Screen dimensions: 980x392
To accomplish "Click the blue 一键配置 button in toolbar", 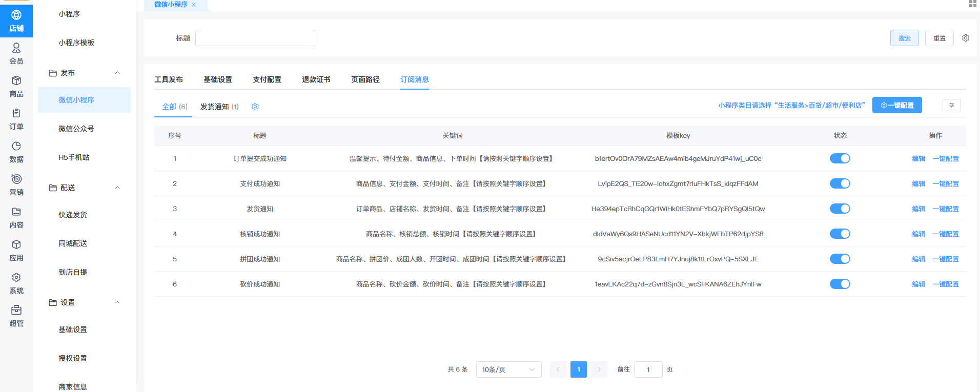I will 897,105.
